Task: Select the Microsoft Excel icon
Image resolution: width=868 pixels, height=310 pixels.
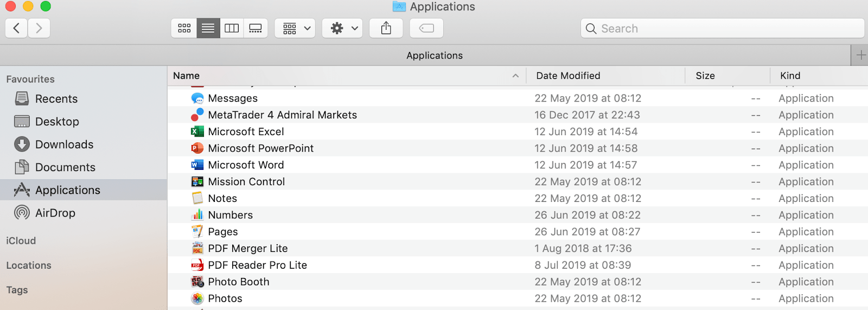Action: (x=197, y=131)
